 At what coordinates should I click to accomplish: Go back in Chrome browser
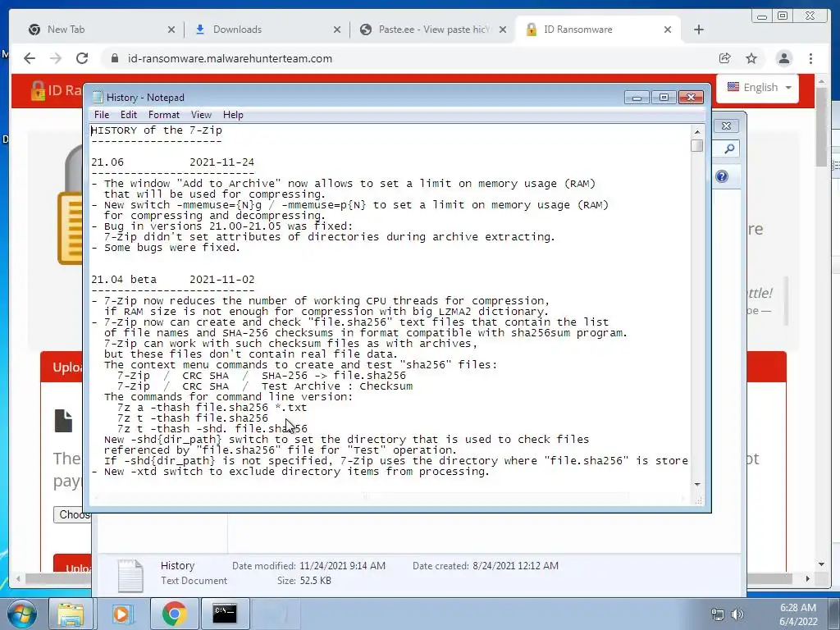coord(30,58)
